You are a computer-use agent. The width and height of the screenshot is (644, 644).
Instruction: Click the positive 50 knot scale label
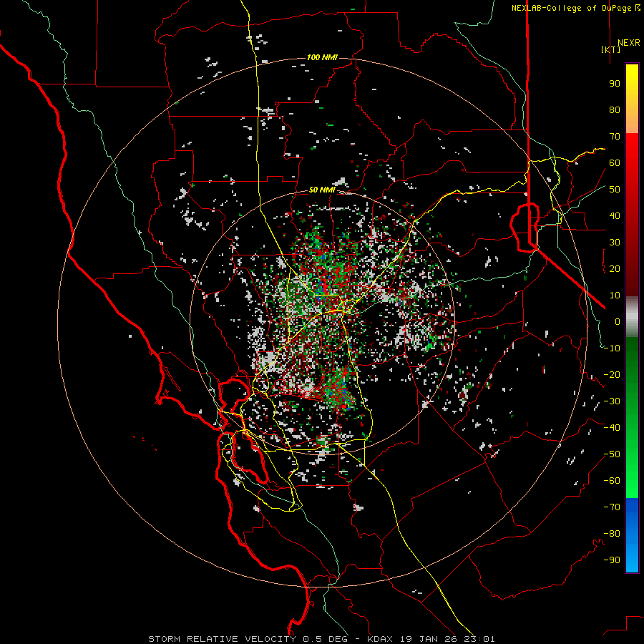[x=615, y=190]
